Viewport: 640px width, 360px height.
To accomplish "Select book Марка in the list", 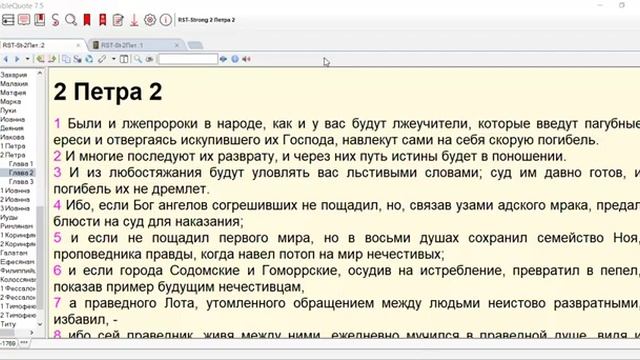I will pyautogui.click(x=11, y=102).
